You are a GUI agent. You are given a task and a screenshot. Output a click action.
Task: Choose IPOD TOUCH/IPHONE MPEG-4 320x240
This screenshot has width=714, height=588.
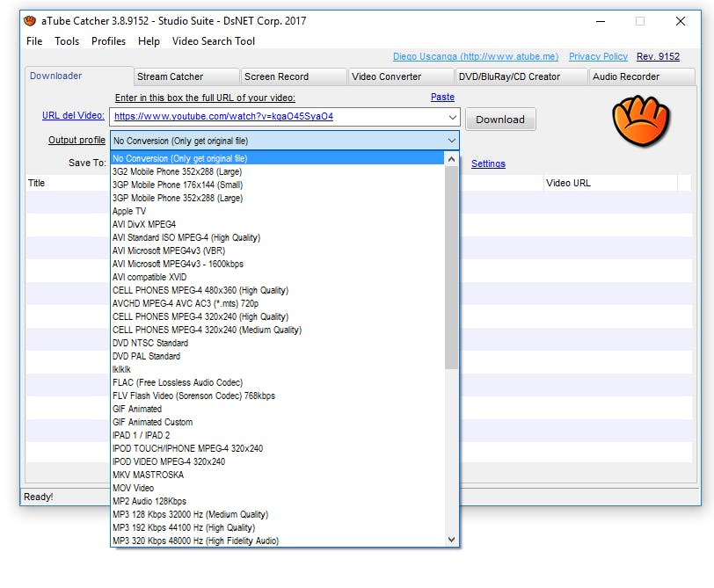(277, 449)
